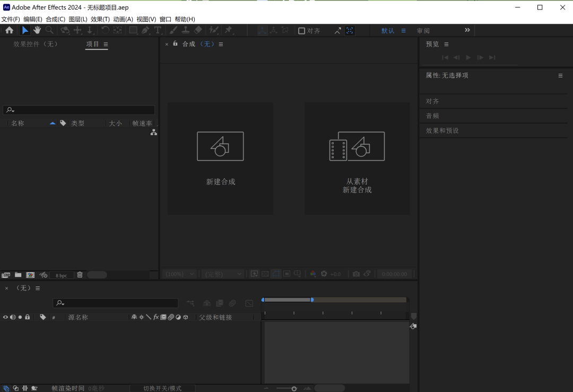The width and height of the screenshot is (573, 392).
Task: Open the 窗口 menu
Action: pyautogui.click(x=165, y=19)
